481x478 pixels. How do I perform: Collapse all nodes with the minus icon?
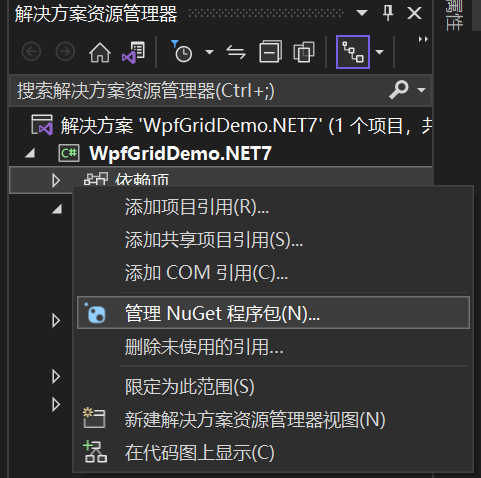(270, 52)
